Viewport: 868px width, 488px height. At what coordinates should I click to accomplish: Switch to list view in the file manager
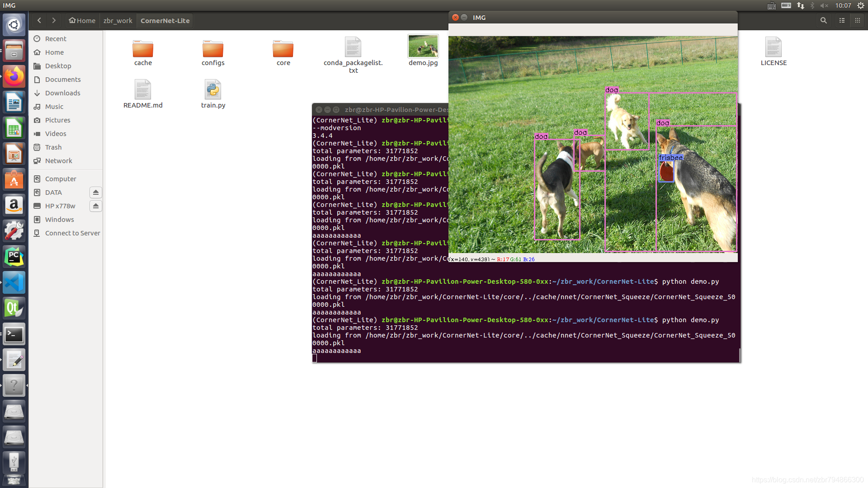[x=842, y=20]
